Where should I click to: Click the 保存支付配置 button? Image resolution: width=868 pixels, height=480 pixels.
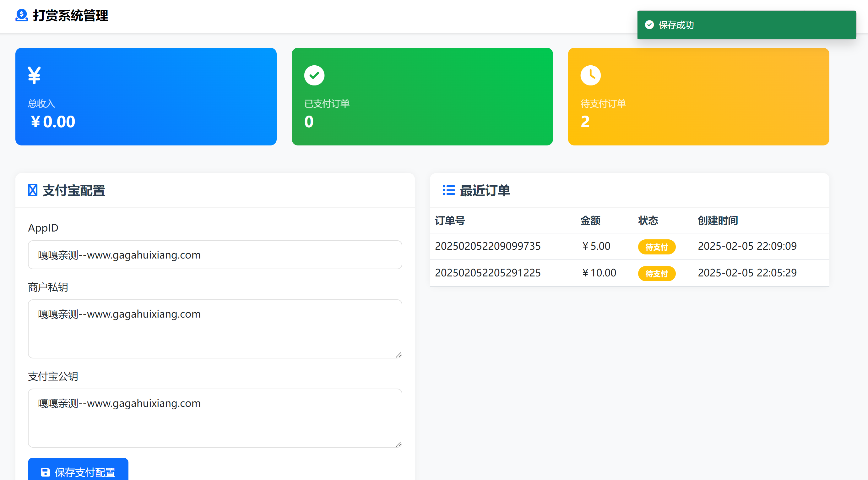click(x=78, y=469)
